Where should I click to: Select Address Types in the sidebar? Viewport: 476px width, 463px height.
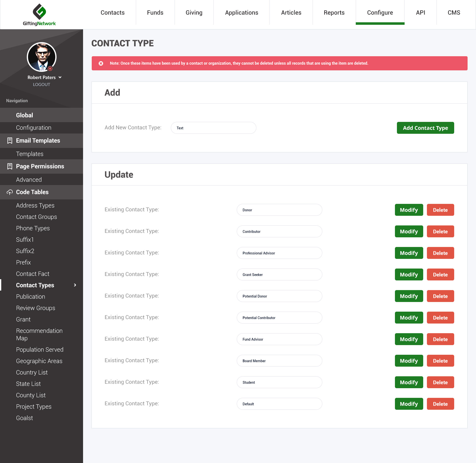[x=35, y=205]
